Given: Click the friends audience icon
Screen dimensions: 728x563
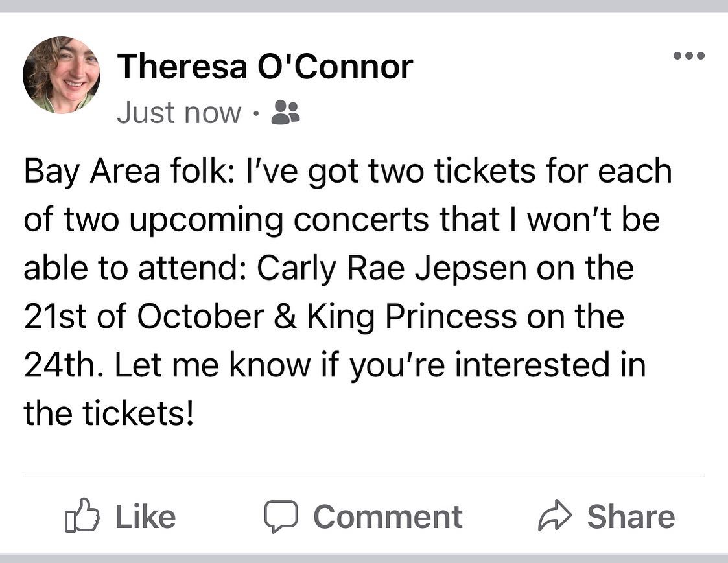Looking at the screenshot, I should click(x=285, y=113).
